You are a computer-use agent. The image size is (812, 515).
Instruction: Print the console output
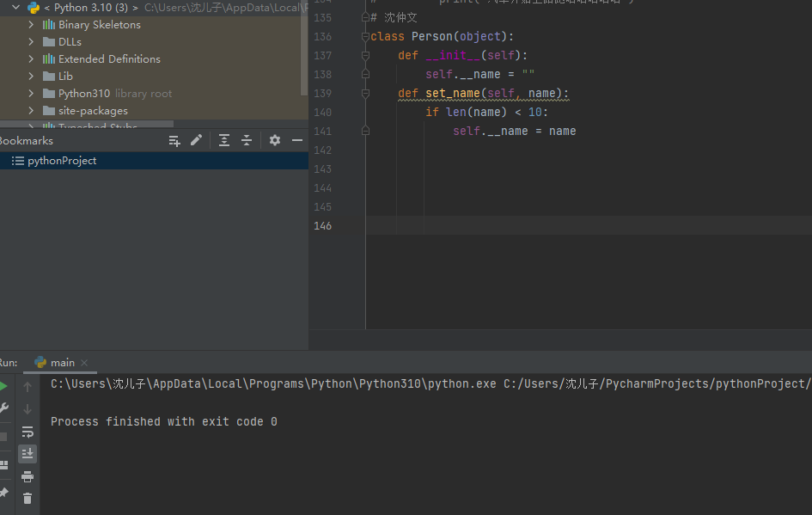(27, 476)
